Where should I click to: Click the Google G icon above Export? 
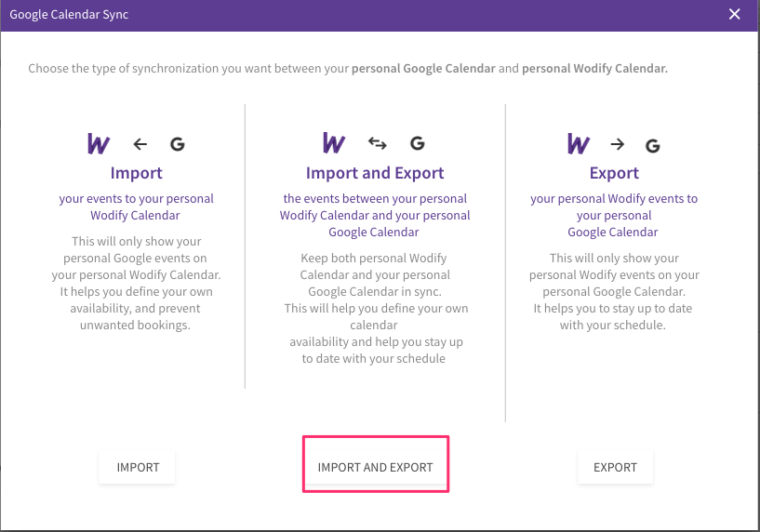point(653,145)
